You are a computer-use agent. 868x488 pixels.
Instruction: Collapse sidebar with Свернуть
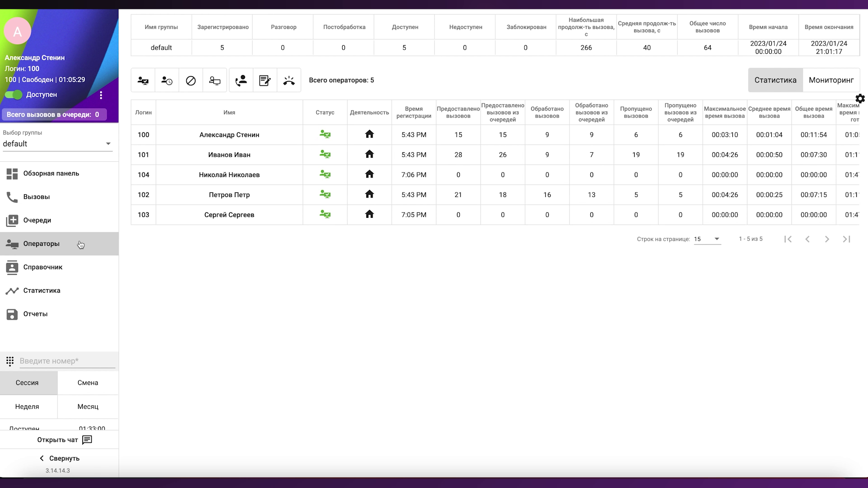[59, 458]
